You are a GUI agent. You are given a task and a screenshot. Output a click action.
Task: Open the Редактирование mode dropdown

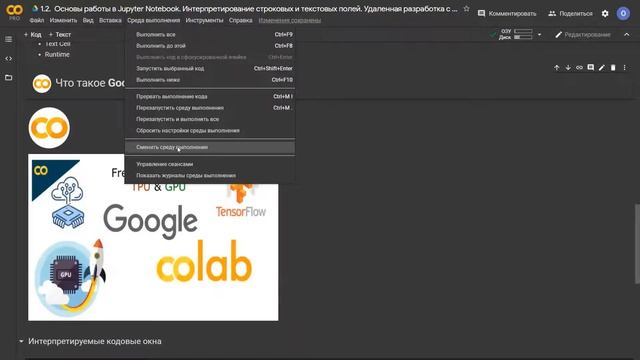(583, 35)
